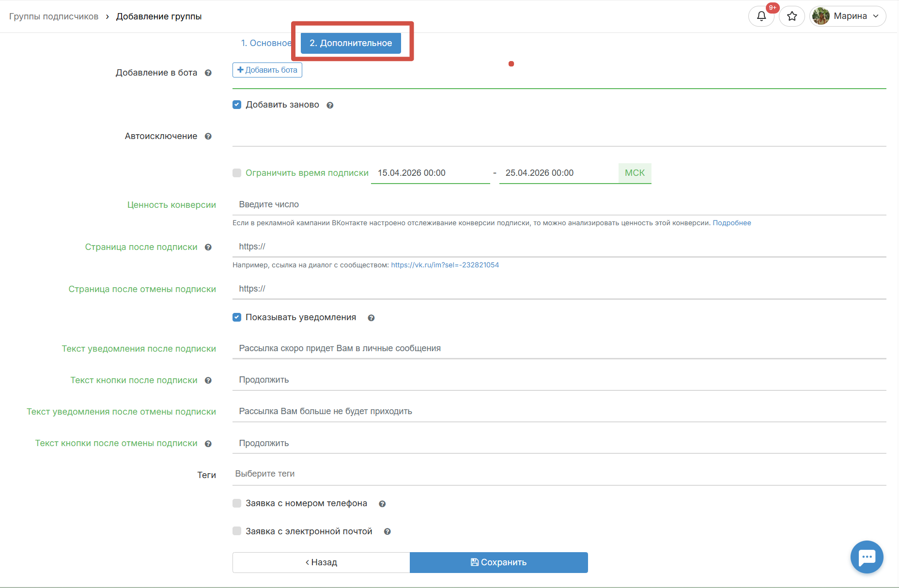The image size is (899, 588).
Task: Show help for Показывать уведомления
Action: 371,318
